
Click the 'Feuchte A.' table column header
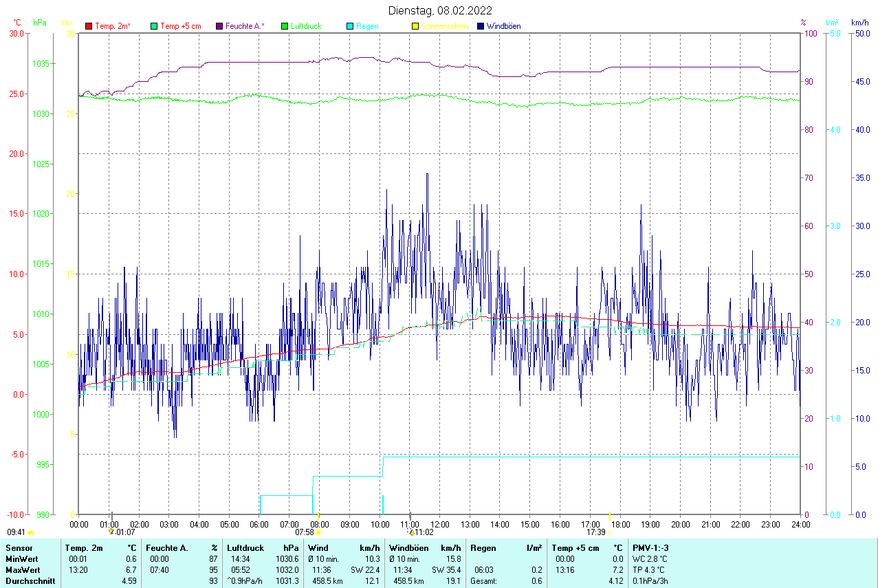(167, 548)
